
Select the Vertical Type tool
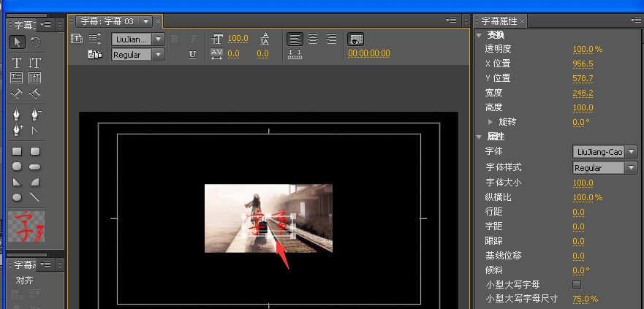coord(34,63)
